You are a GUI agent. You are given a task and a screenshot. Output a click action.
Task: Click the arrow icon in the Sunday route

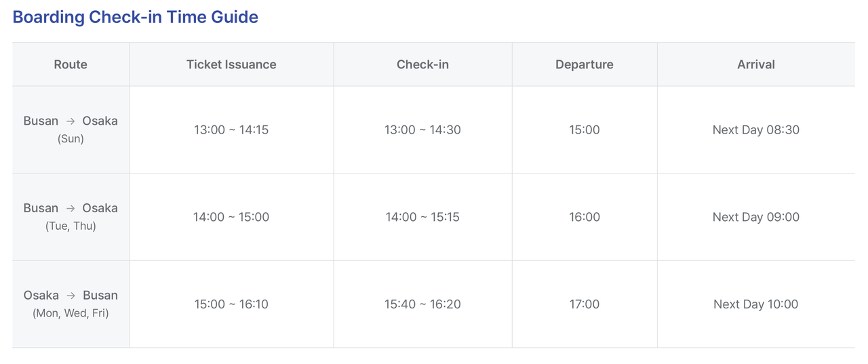click(71, 121)
